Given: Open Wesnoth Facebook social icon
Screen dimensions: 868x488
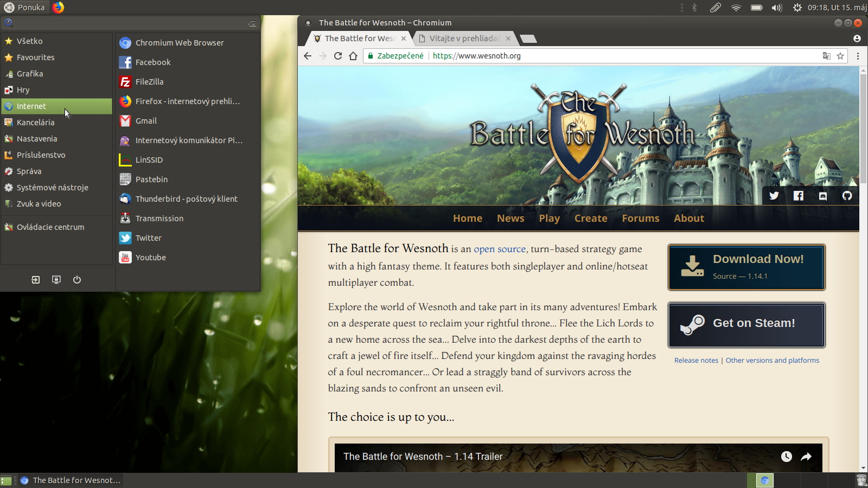Looking at the screenshot, I should (799, 196).
